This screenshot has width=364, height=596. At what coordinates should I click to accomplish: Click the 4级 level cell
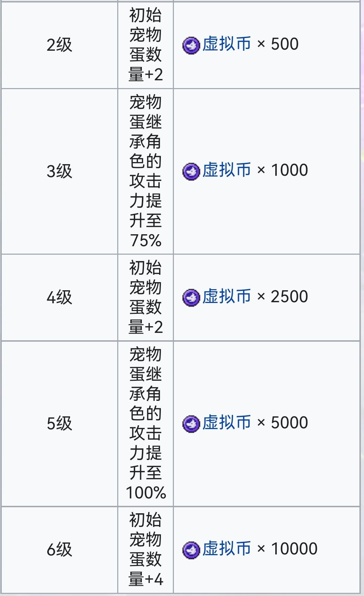59,297
